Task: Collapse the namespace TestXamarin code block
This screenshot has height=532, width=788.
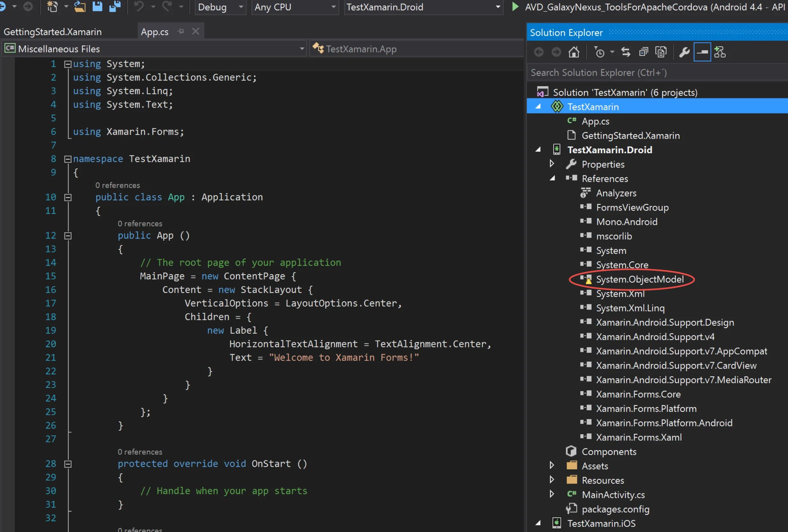Action: (x=68, y=159)
